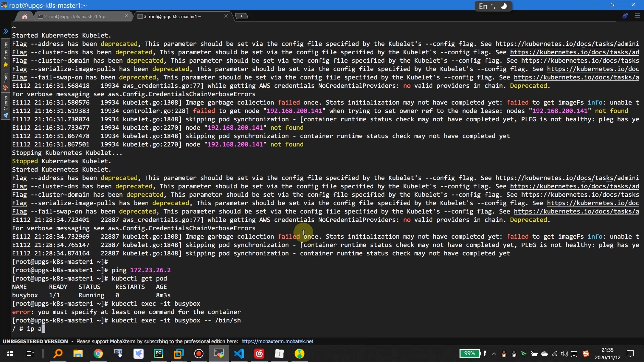Open the first QQ penguin tray icon

pos(504,354)
